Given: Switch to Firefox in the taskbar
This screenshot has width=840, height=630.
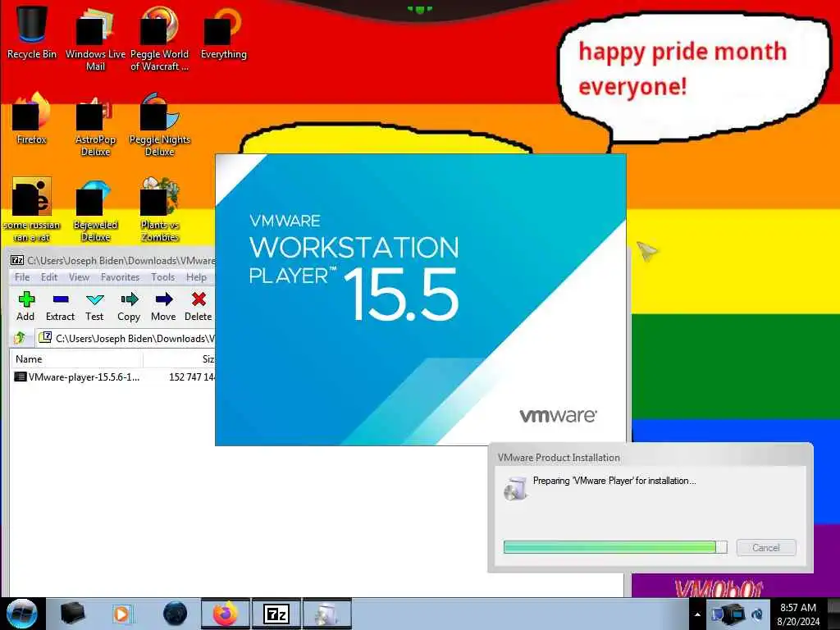Looking at the screenshot, I should tap(225, 614).
